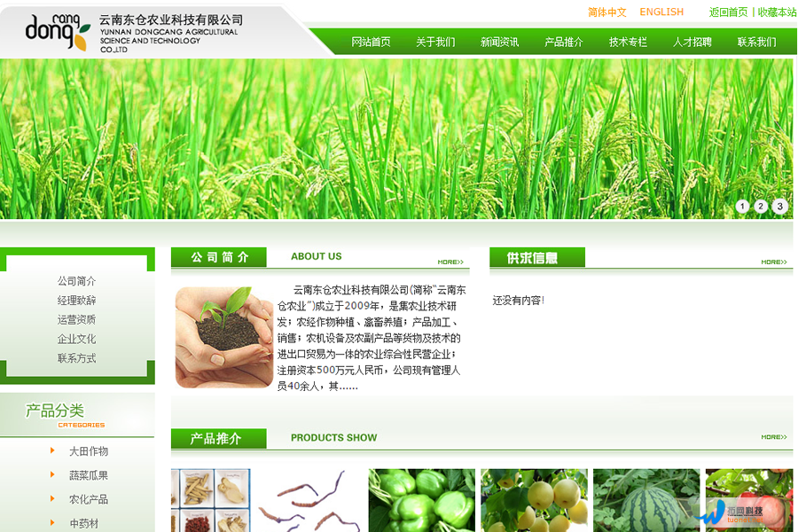The height and width of the screenshot is (532, 798).
Task: Open 人才招聘 navigation item
Action: coord(692,42)
